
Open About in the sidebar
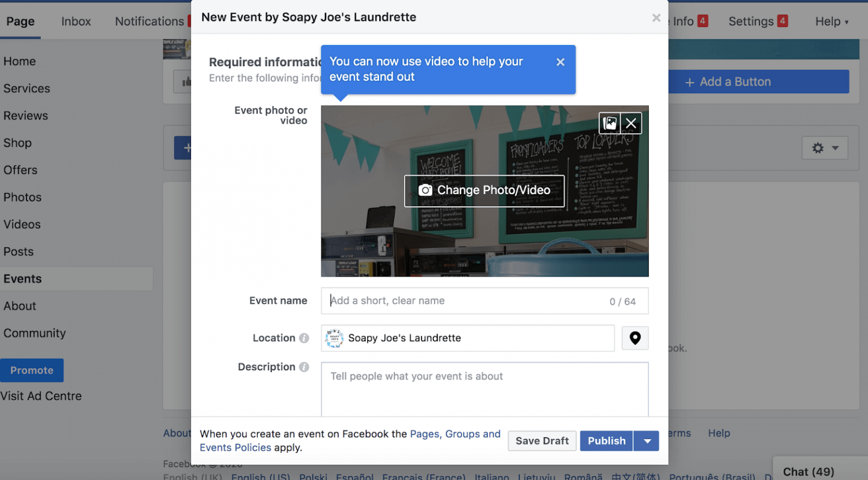tap(20, 306)
